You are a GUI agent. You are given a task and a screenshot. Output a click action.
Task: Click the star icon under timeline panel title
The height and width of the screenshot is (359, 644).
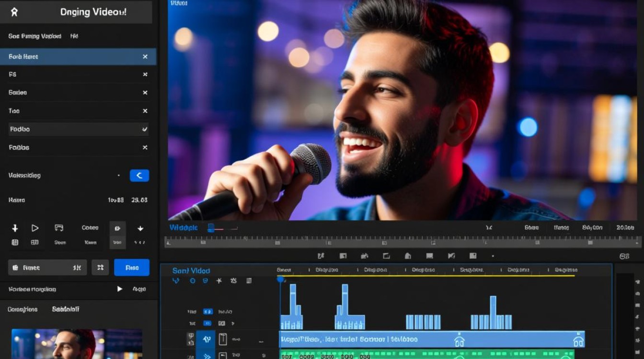[219, 281]
